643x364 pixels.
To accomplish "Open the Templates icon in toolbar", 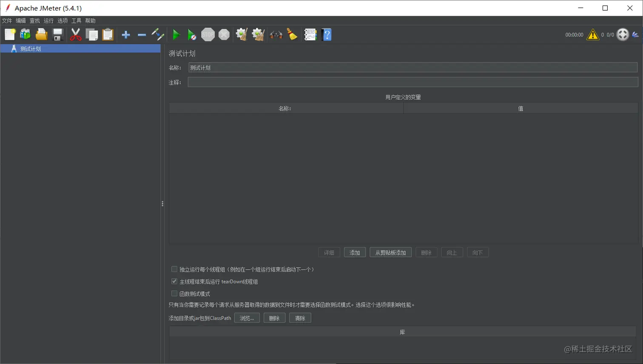I will click(26, 34).
